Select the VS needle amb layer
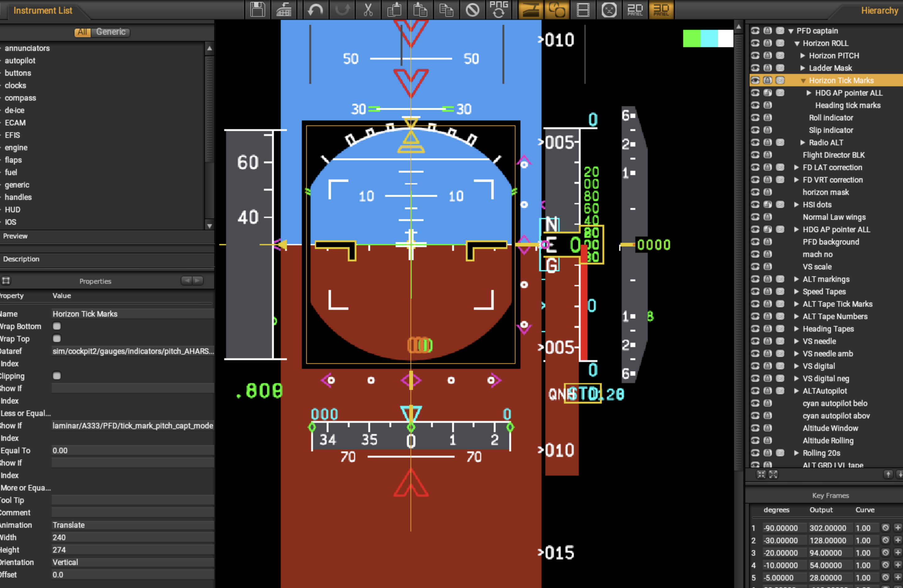 [x=828, y=353]
